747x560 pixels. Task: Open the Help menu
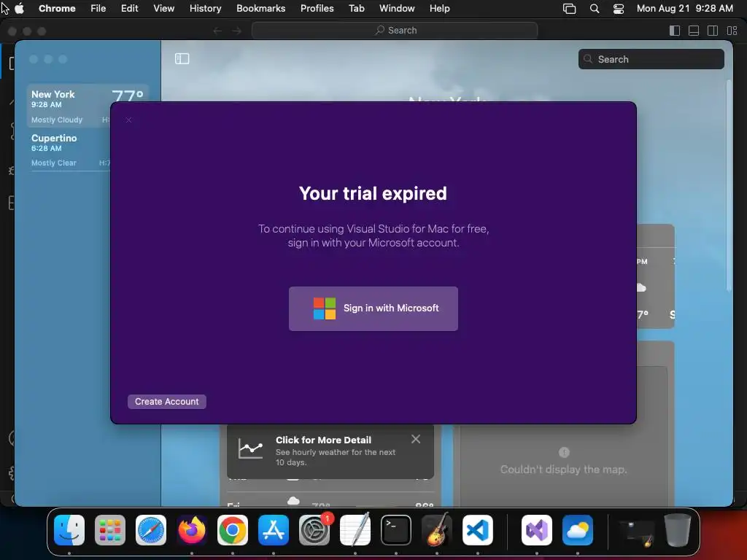439,8
